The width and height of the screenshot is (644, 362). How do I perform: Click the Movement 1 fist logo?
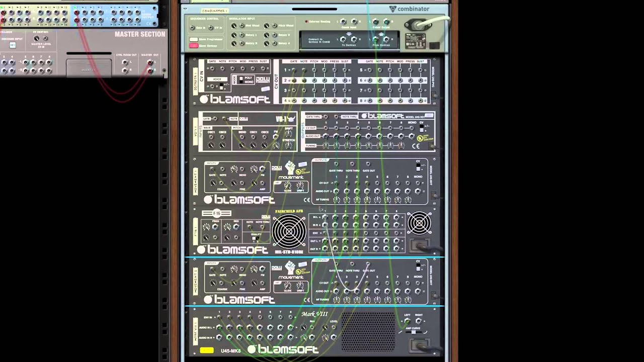click(x=289, y=168)
